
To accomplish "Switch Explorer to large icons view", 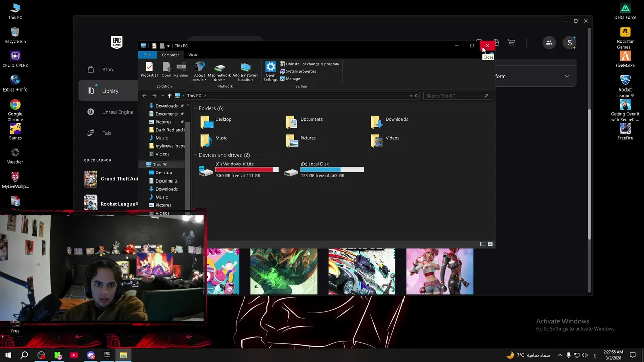I will pyautogui.click(x=490, y=244).
